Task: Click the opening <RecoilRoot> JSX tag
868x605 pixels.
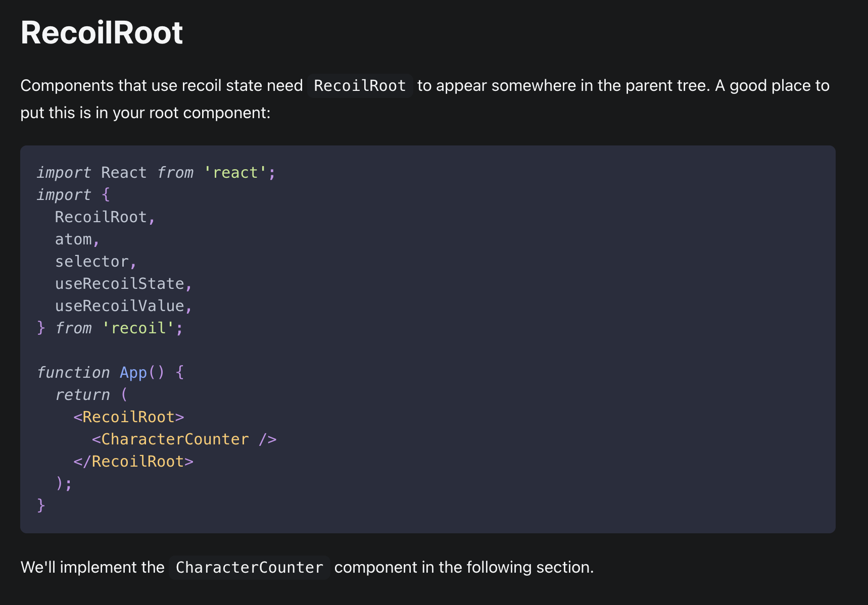Action: pos(129,417)
